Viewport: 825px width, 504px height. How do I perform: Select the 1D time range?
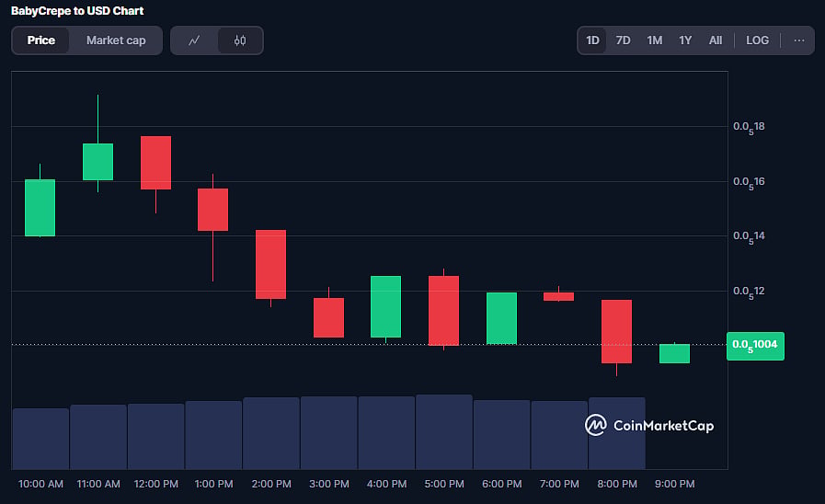pos(592,40)
